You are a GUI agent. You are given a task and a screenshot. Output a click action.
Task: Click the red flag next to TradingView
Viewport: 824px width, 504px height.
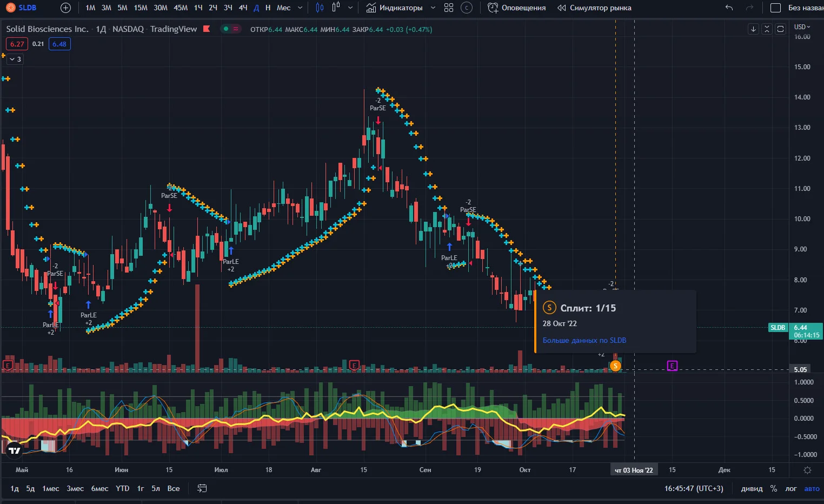[x=206, y=29]
